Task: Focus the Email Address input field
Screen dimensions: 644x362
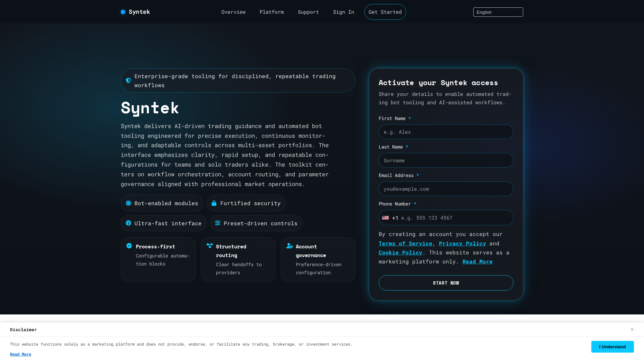Action: point(446,189)
